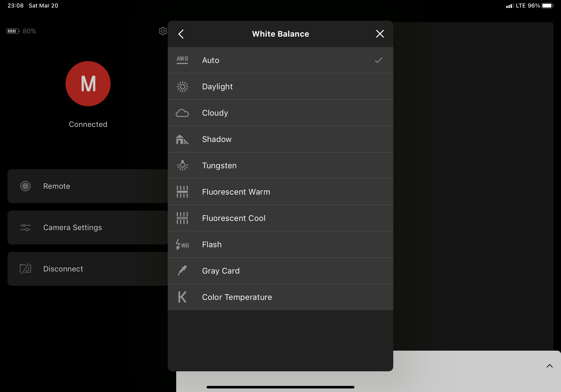Click the Shadow house icon

(x=182, y=139)
